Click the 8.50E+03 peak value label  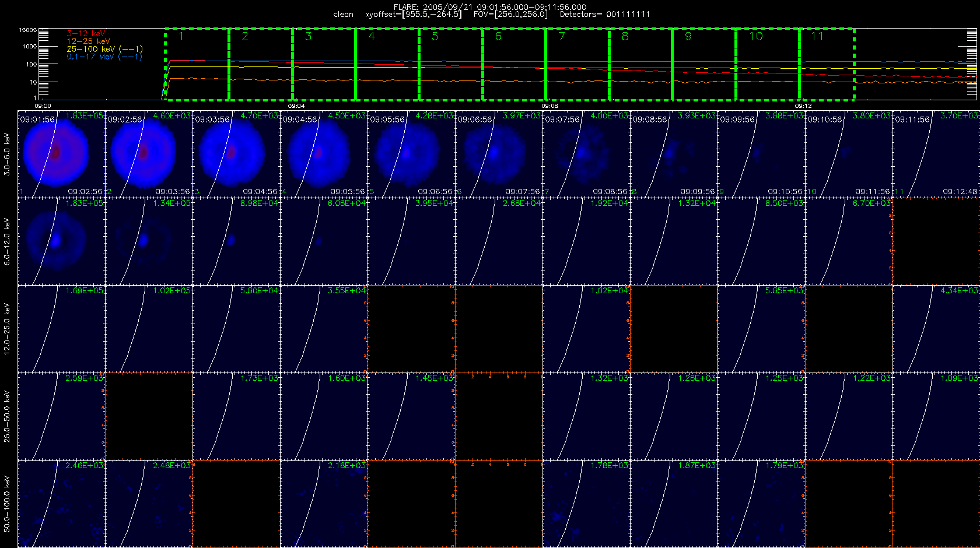coord(785,203)
